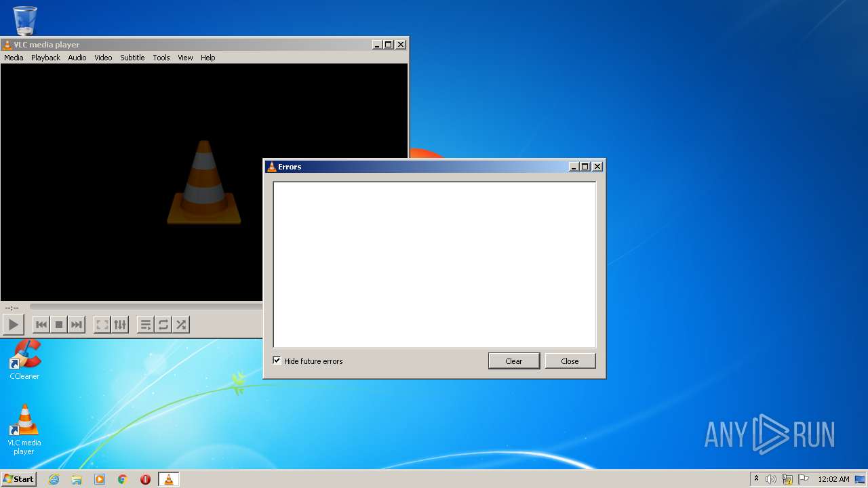Open the network tray icon
Screen dimensions: 868x488
pyautogui.click(x=787, y=479)
